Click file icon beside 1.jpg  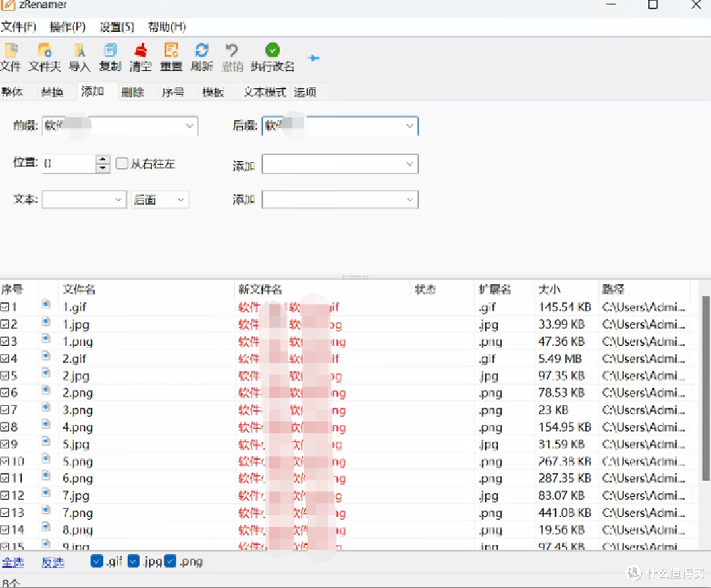46,321
